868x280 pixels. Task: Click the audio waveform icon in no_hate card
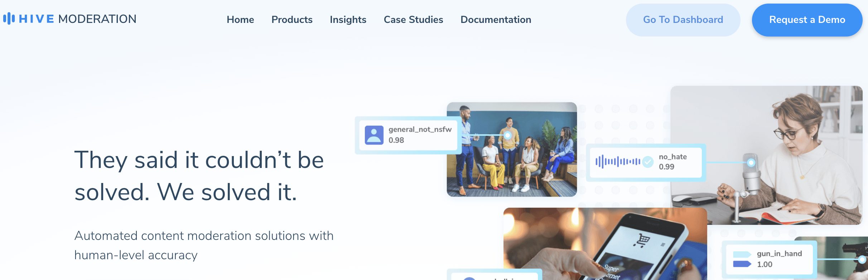point(618,162)
